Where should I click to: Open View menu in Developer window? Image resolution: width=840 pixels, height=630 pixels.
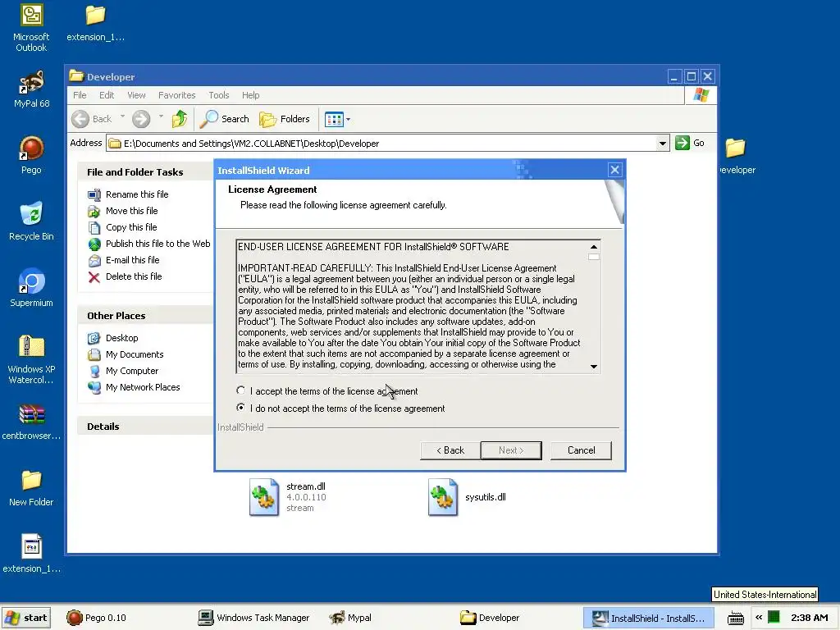tap(136, 95)
